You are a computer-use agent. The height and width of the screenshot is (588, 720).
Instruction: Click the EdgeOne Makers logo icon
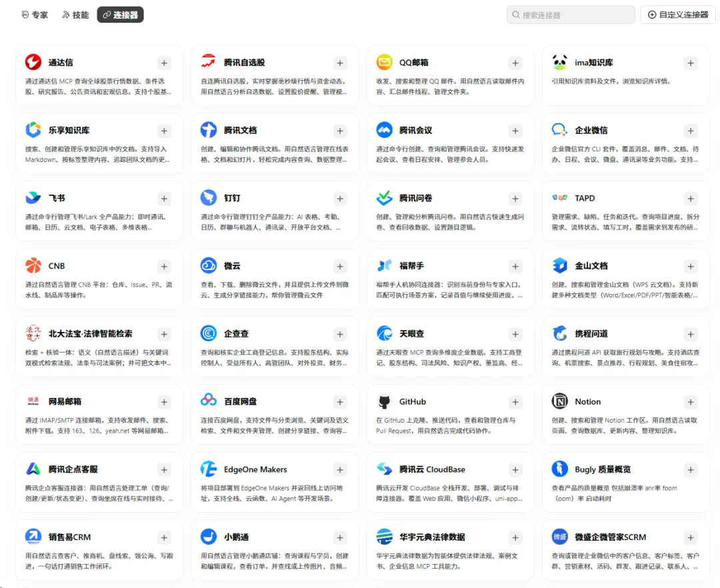point(209,469)
